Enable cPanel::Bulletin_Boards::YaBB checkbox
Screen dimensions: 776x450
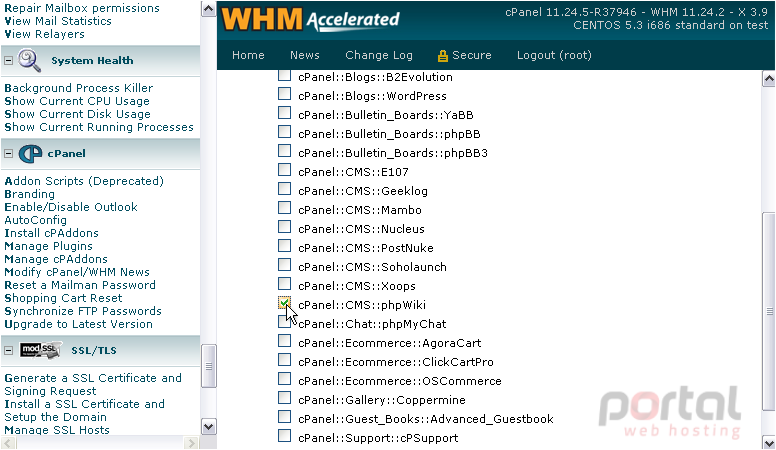(x=284, y=113)
